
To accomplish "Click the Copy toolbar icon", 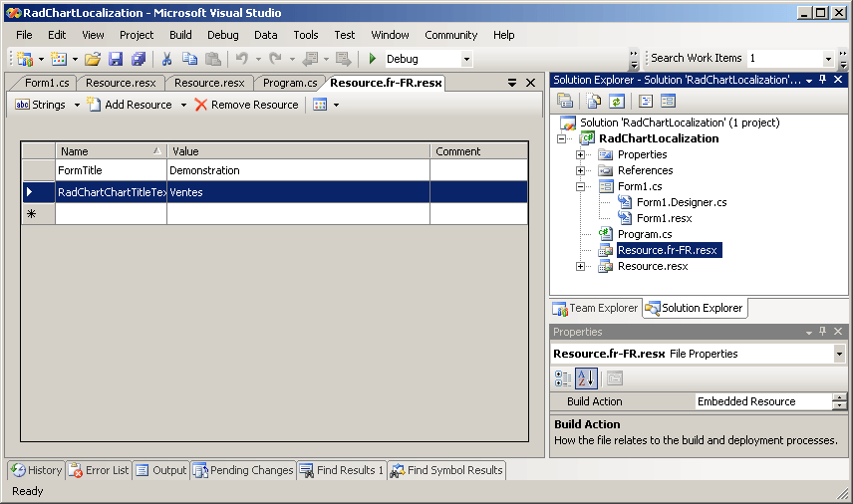I will (x=190, y=59).
